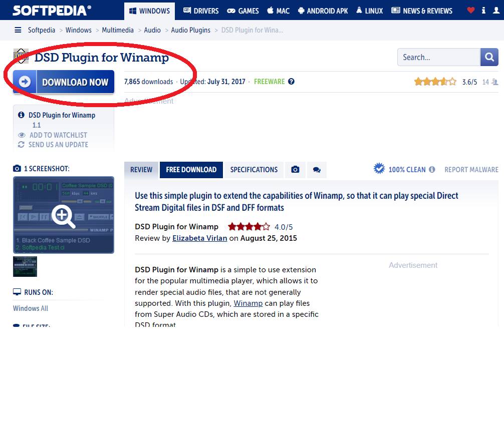Click the user votes icon beside 14

495,82
